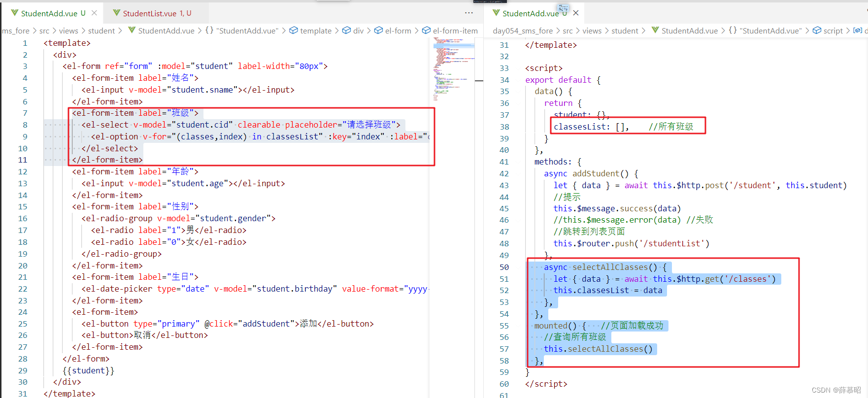This screenshot has width=868, height=398.
Task: Click the el-radio label="0" 女 line
Action: coord(168,242)
